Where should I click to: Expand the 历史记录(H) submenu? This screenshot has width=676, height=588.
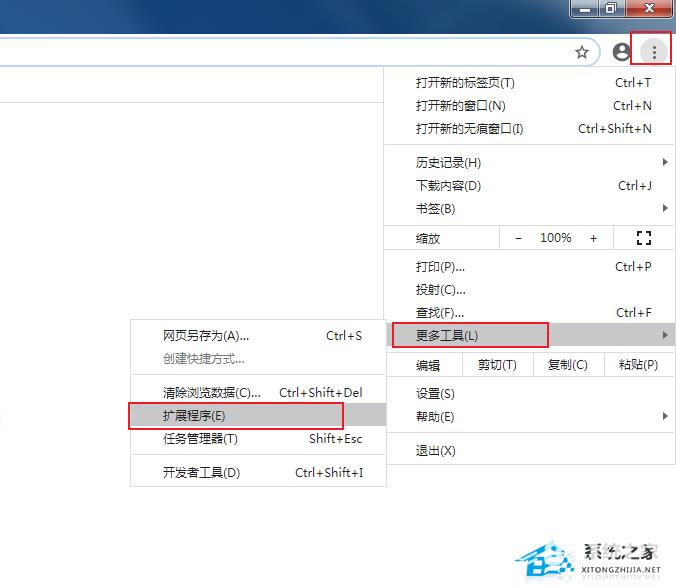[530, 163]
